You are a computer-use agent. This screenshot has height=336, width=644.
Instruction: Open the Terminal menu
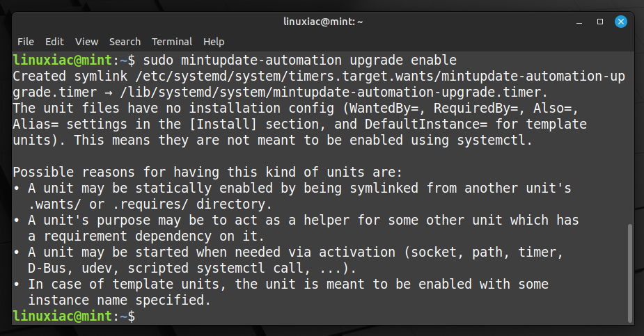point(172,42)
